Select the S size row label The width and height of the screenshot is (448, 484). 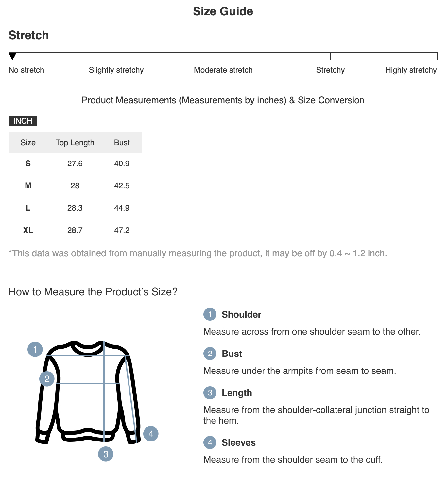pyautogui.click(x=28, y=164)
